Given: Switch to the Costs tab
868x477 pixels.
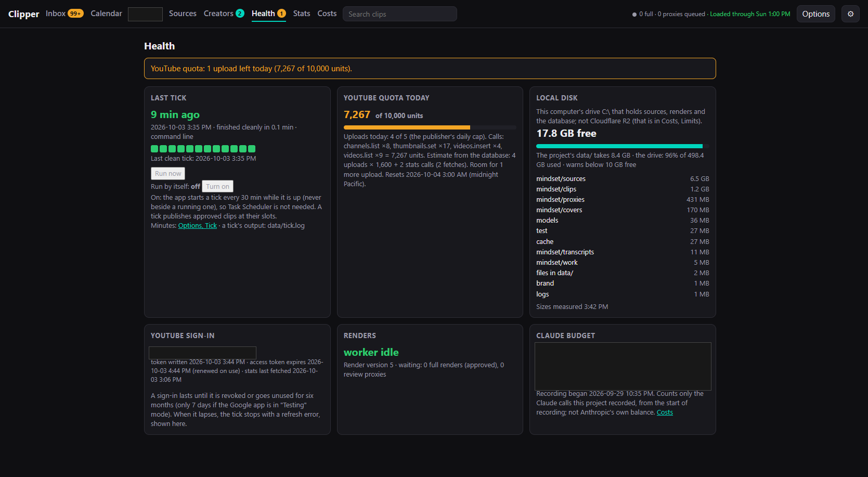Looking at the screenshot, I should tap(327, 14).
